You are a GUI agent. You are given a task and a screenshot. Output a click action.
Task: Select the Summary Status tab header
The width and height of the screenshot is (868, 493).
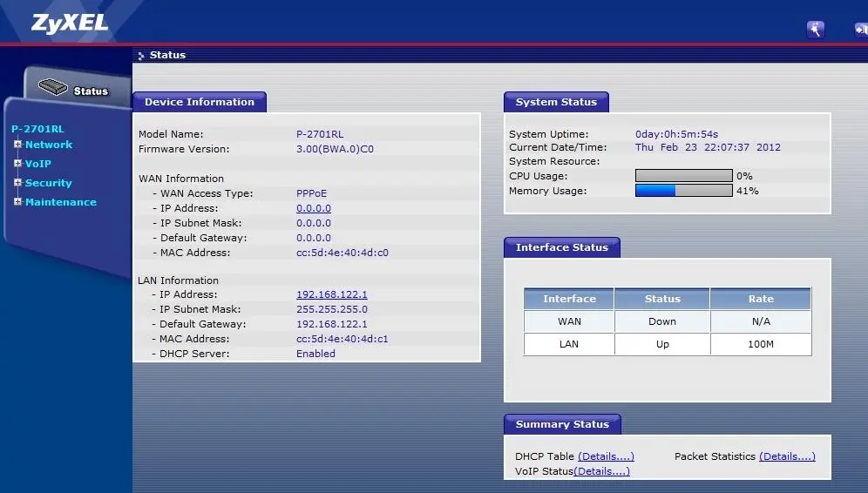click(562, 424)
